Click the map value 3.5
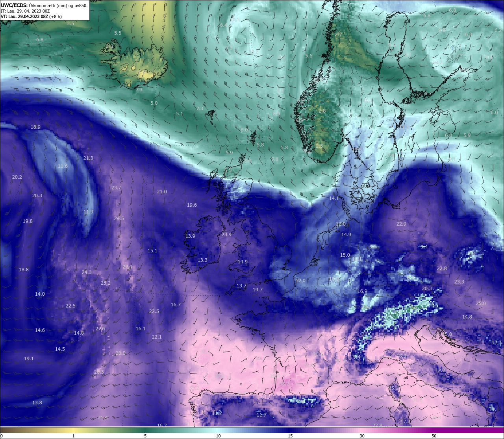 pyautogui.click(x=70, y=24)
